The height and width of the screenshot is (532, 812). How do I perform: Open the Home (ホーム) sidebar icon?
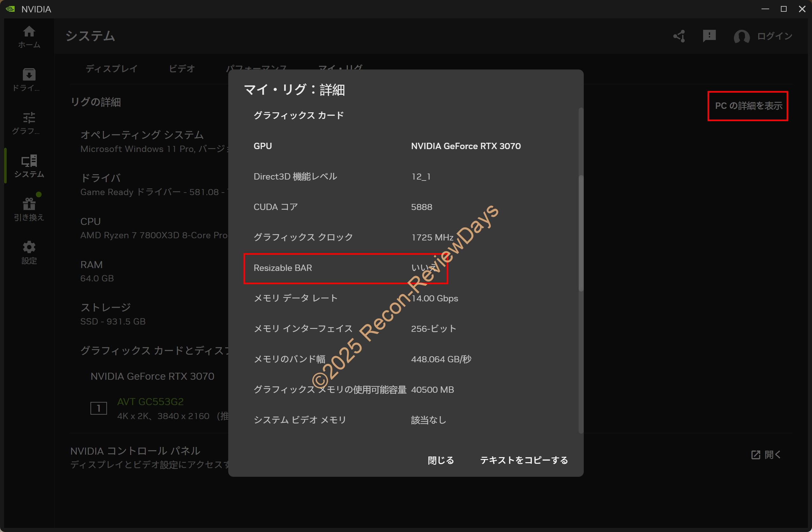29,36
